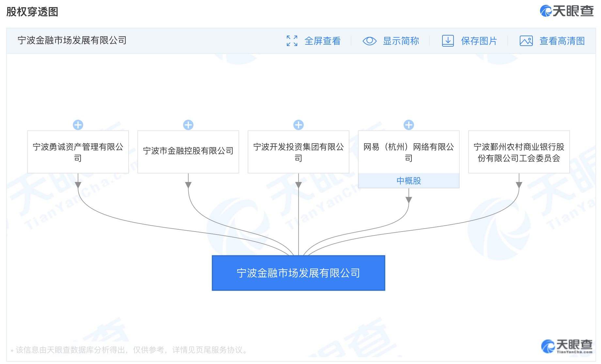Viewport: 601px width, 364px height.
Task: Click the Tianyancha logo at top right
Action: [x=566, y=11]
